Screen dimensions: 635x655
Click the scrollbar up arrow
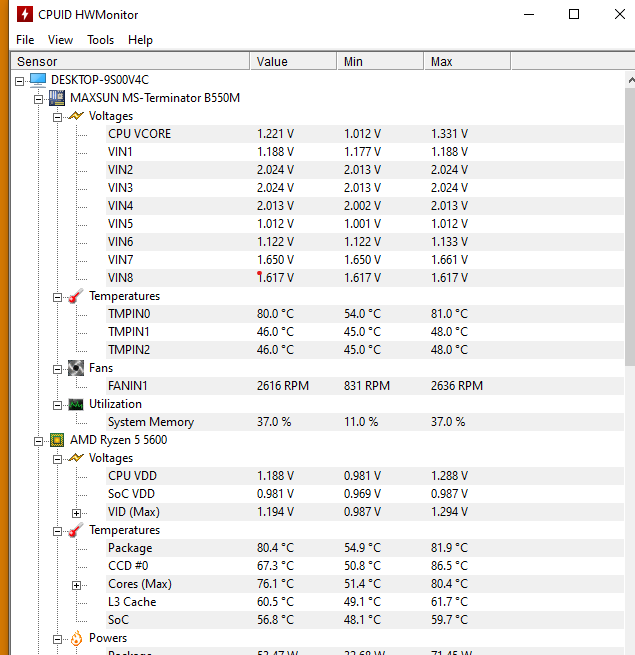[x=630, y=80]
